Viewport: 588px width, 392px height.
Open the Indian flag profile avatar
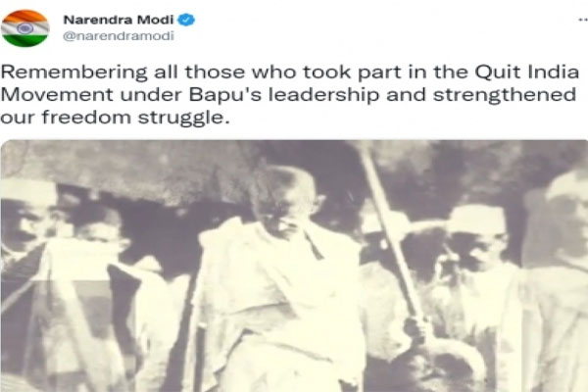point(25,28)
